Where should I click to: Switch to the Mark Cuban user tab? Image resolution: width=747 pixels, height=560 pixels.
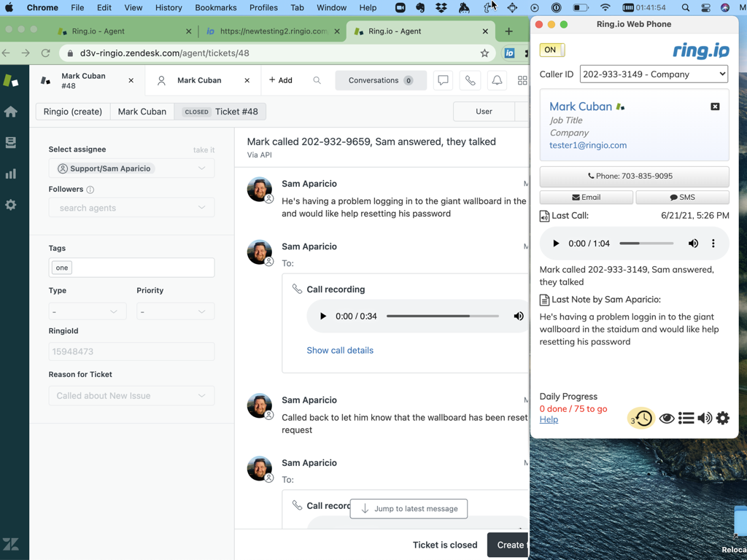[199, 80]
